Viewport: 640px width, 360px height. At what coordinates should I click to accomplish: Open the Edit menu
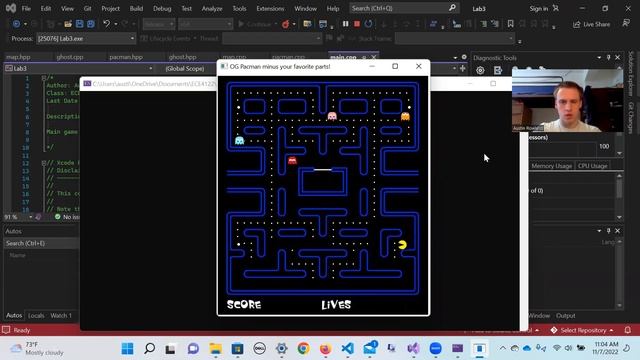(x=46, y=8)
